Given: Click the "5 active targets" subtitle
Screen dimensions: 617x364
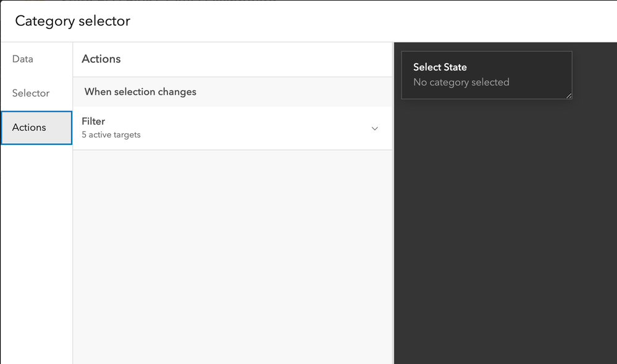Looking at the screenshot, I should coord(111,135).
